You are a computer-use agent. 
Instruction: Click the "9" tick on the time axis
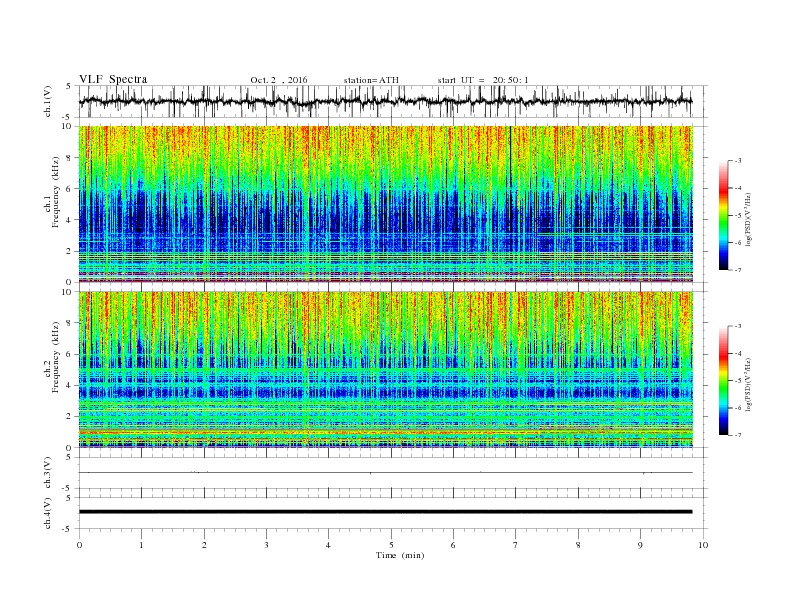pyautogui.click(x=640, y=545)
